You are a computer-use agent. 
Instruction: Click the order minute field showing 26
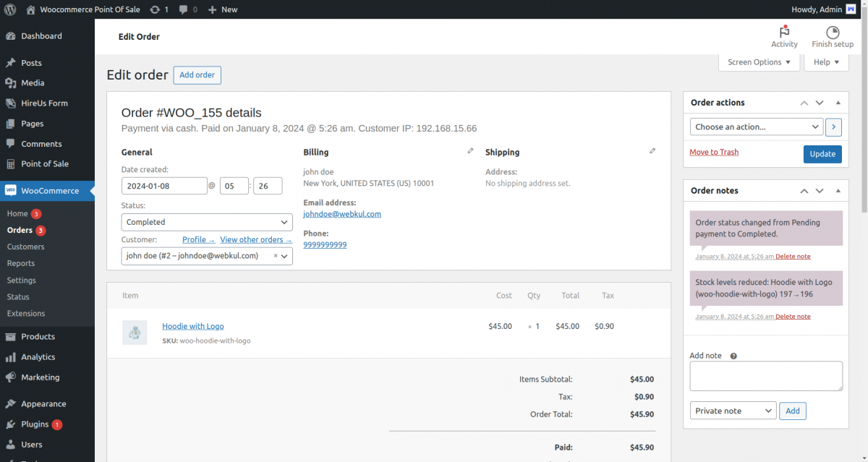(268, 186)
